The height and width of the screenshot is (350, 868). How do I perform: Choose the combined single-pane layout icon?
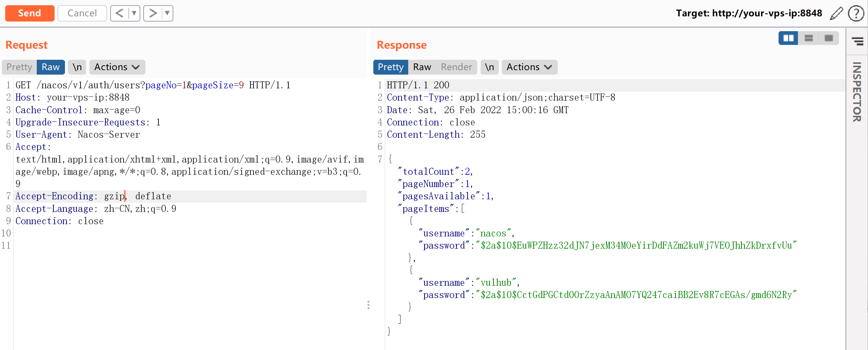coord(829,38)
